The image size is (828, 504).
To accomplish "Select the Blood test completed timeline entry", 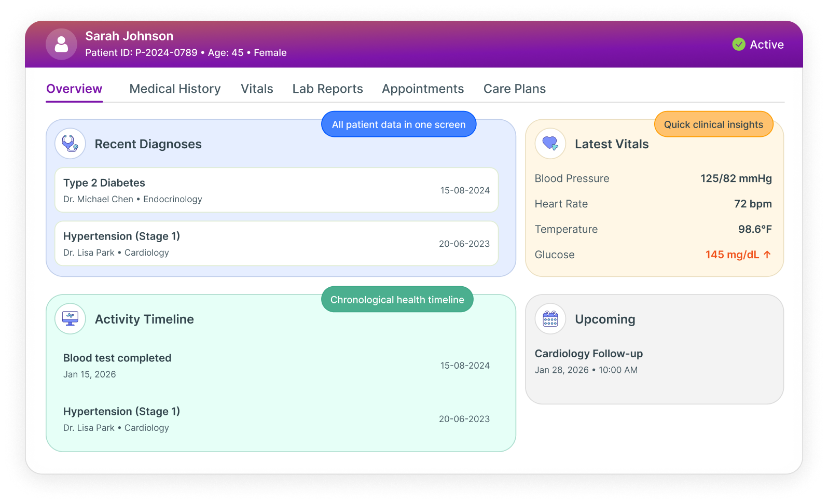I will (277, 366).
